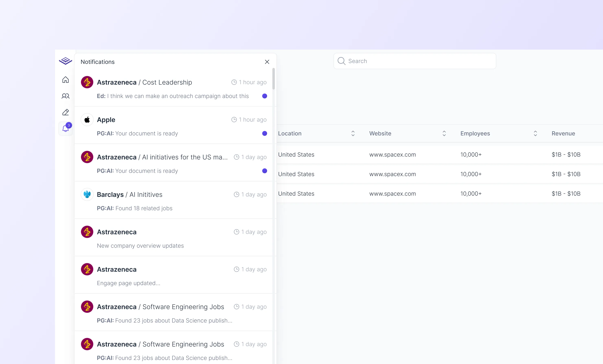Viewport: 603px width, 364px height.
Task: Click the notifications panel scrollbar thumb
Action: pyautogui.click(x=273, y=79)
